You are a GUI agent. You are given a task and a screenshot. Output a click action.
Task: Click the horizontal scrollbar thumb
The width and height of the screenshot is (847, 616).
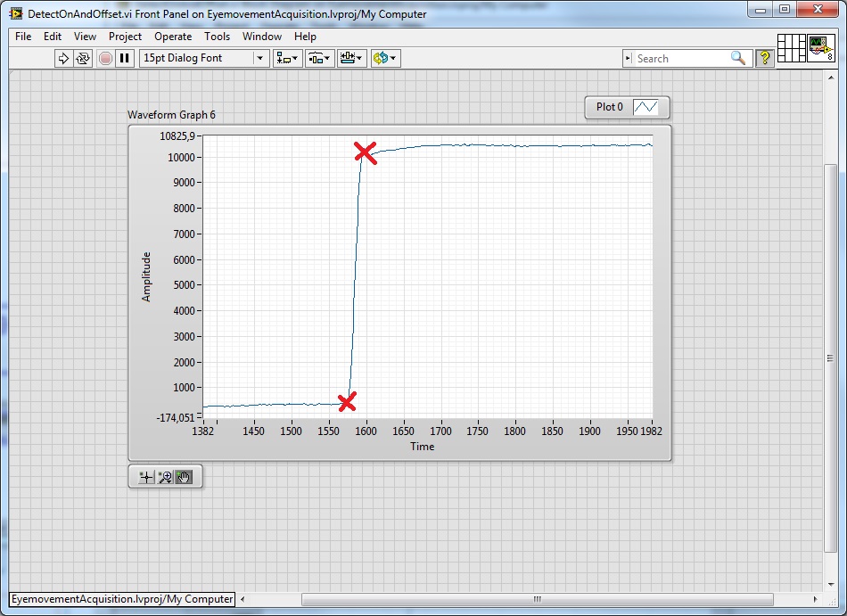(x=537, y=599)
